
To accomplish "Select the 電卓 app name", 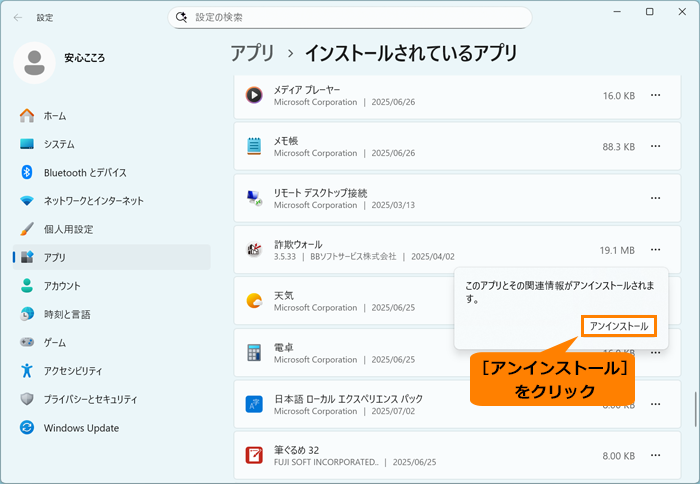I will (x=284, y=347).
